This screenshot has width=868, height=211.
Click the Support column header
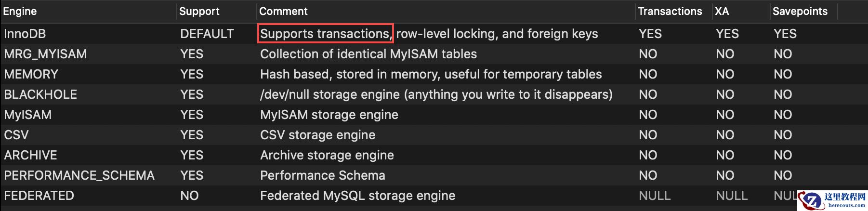199,11
